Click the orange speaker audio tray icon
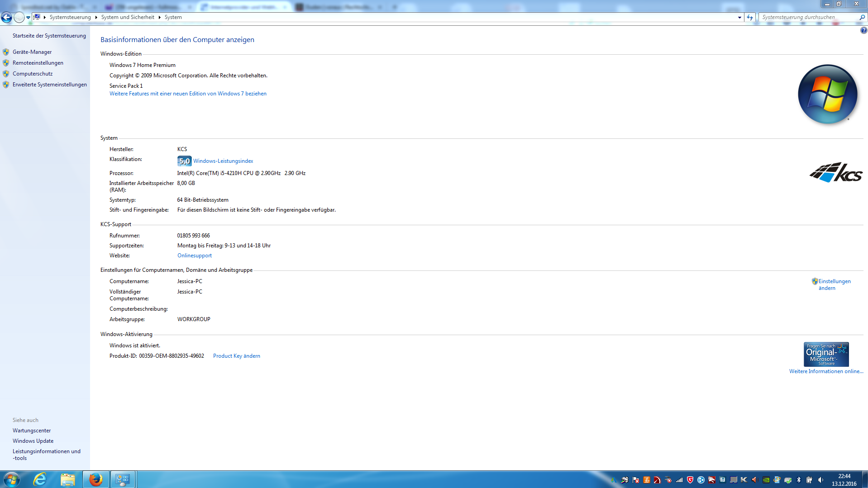The width and height of the screenshot is (868, 488). tap(754, 480)
